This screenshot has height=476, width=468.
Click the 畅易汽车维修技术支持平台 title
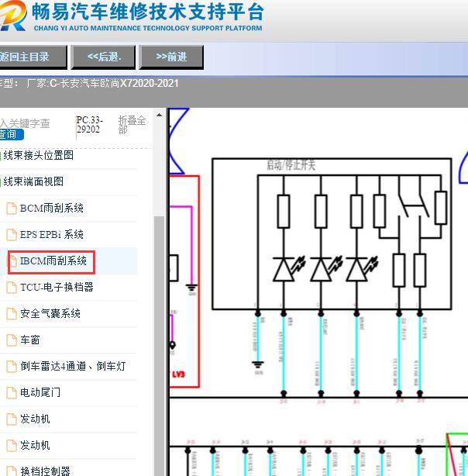(148, 12)
